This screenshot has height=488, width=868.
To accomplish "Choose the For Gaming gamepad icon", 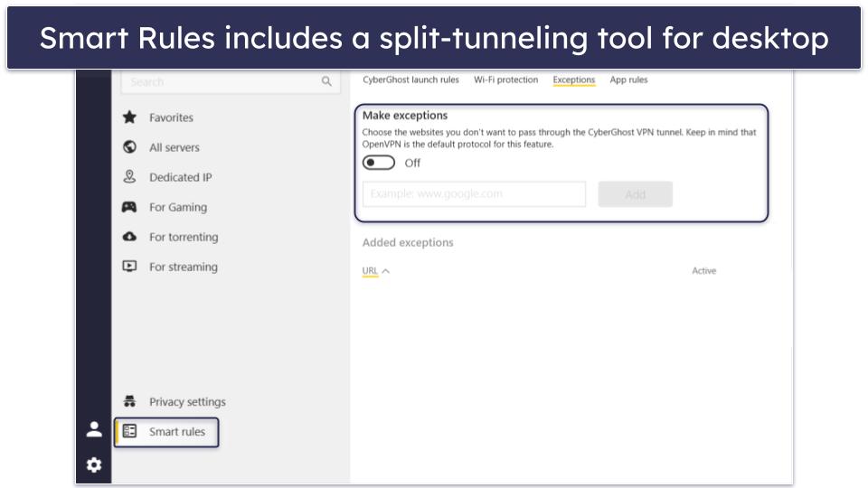I will tap(129, 207).
